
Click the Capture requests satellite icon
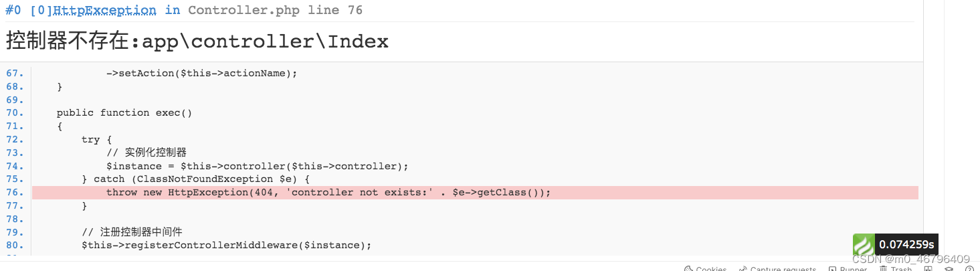tap(743, 269)
